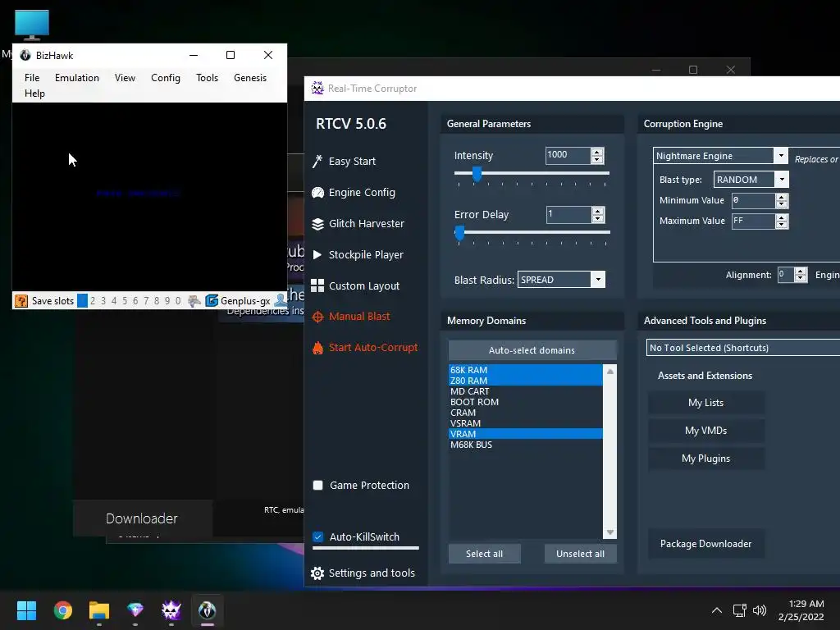Open File Explorer from taskbar
Image resolution: width=840 pixels, height=630 pixels.
coord(99,610)
